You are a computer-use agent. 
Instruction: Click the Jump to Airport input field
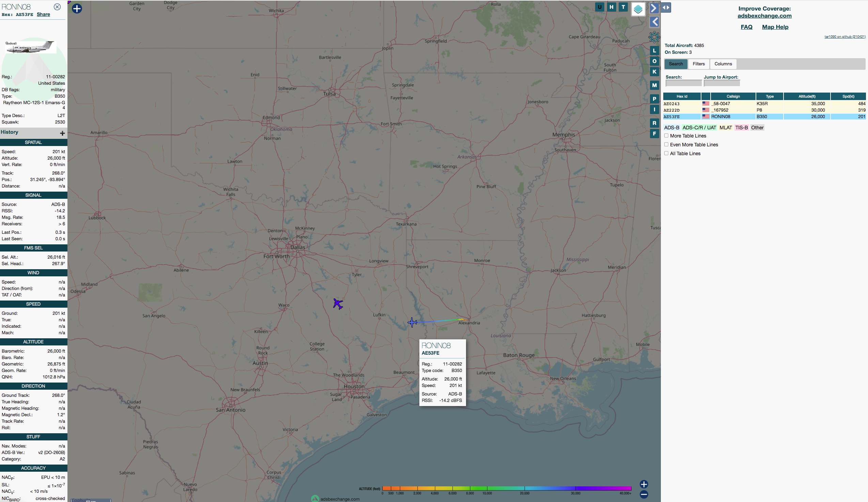[722, 83]
